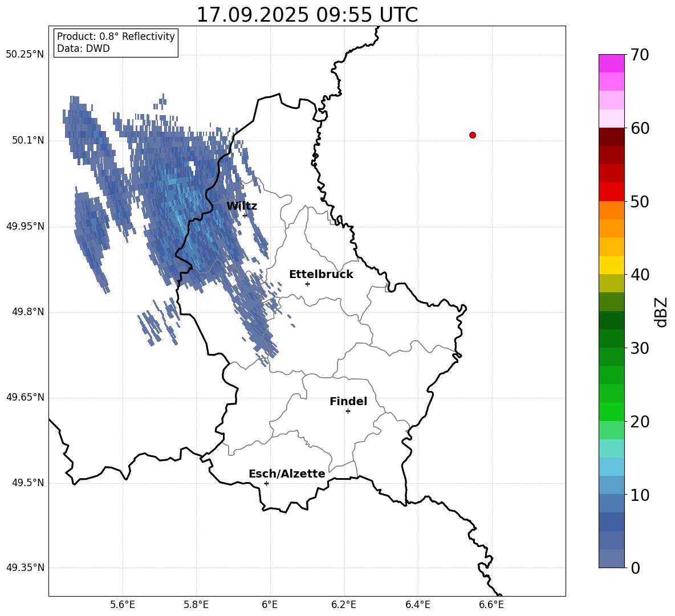675x616 pixels.
Task: Click the bright red colorbar segment just above 50
Action: pyautogui.click(x=611, y=192)
